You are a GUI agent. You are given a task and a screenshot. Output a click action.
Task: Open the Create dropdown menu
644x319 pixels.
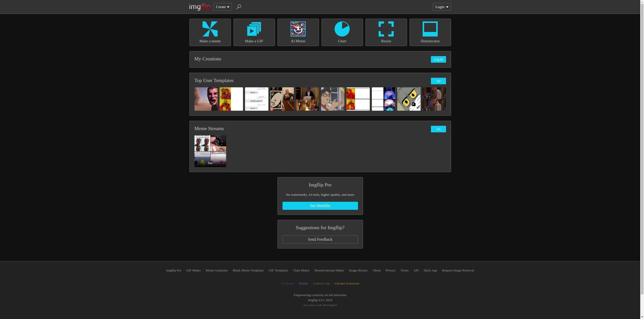tap(222, 7)
